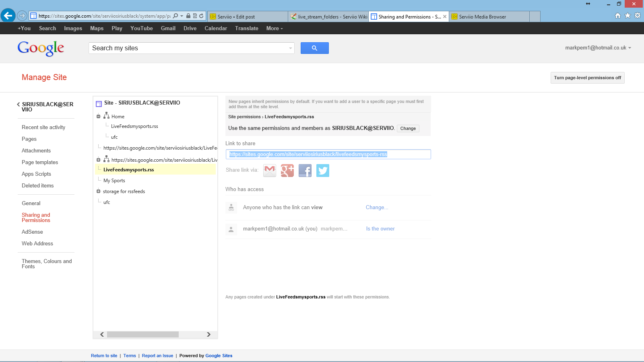The image size is (644, 362).
Task: Click Change... link for link access
Action: coord(377,207)
